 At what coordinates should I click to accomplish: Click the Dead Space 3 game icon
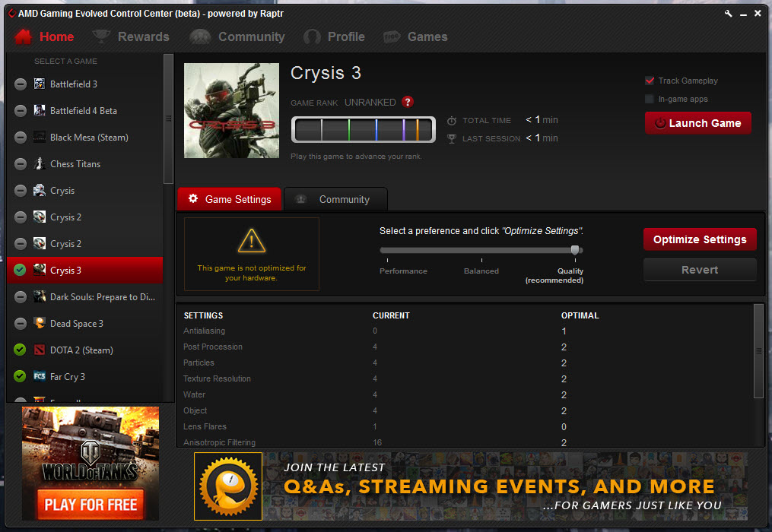point(40,323)
